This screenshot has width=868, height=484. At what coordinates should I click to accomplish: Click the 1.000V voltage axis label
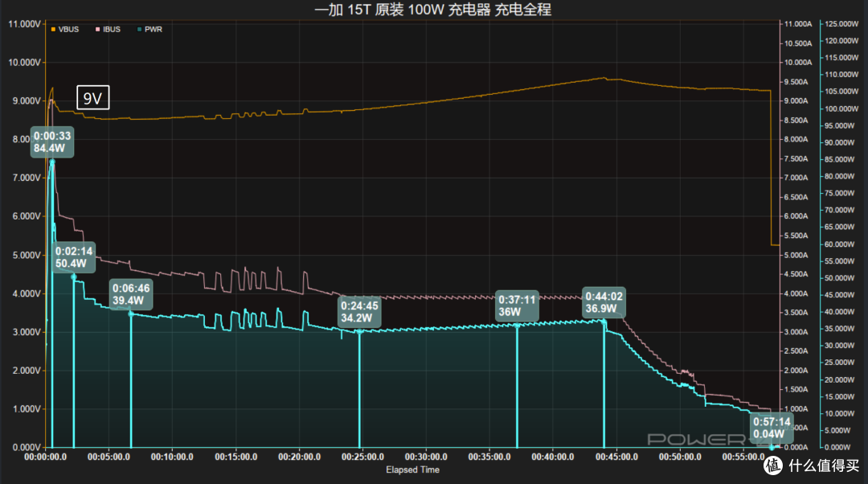pyautogui.click(x=27, y=408)
